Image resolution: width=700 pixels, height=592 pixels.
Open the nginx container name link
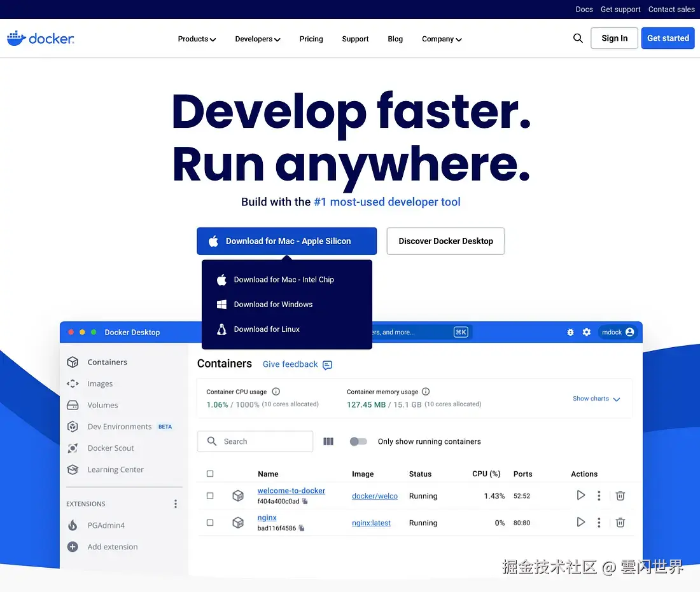coord(267,518)
